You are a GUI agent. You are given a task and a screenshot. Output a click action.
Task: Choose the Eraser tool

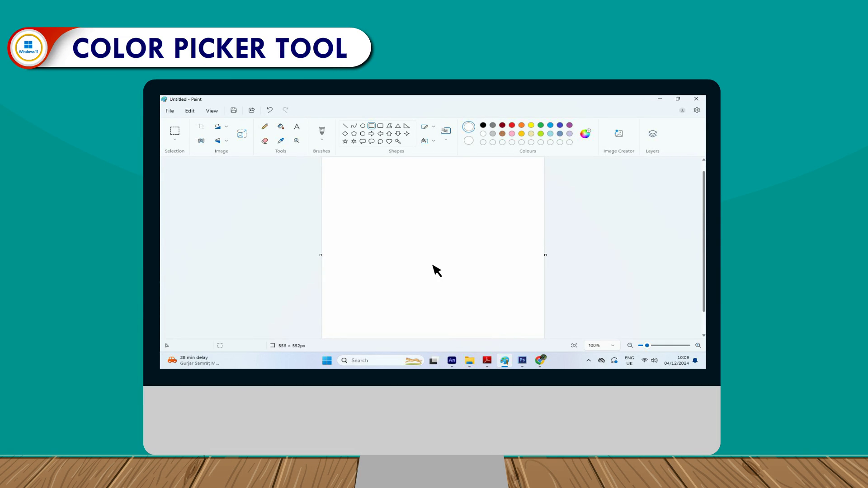click(265, 141)
